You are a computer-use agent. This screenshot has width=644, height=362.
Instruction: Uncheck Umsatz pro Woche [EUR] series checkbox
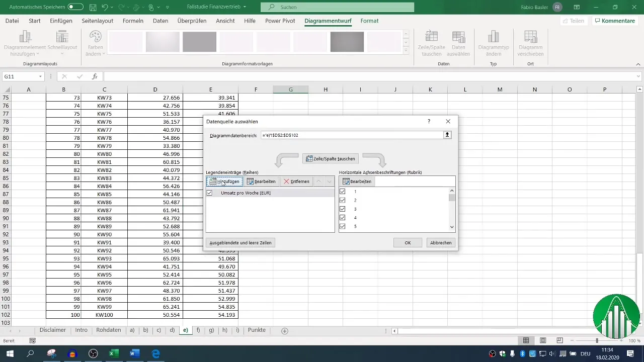[209, 193]
